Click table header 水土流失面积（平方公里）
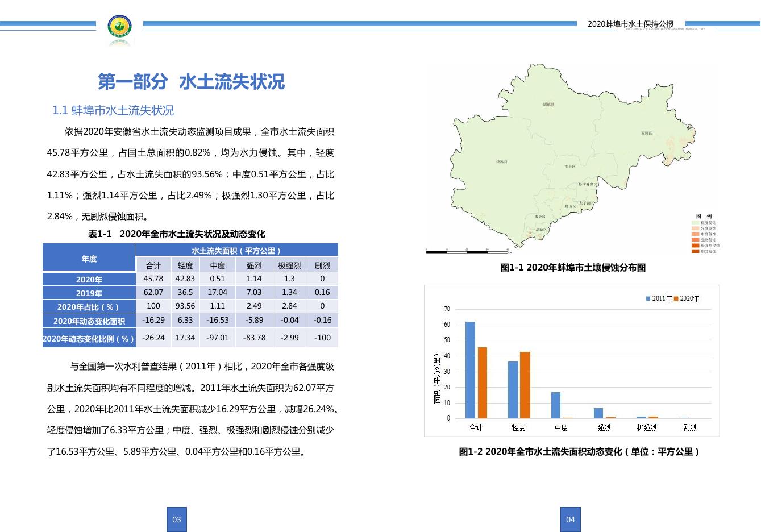This screenshot has width=761, height=532. click(x=237, y=251)
